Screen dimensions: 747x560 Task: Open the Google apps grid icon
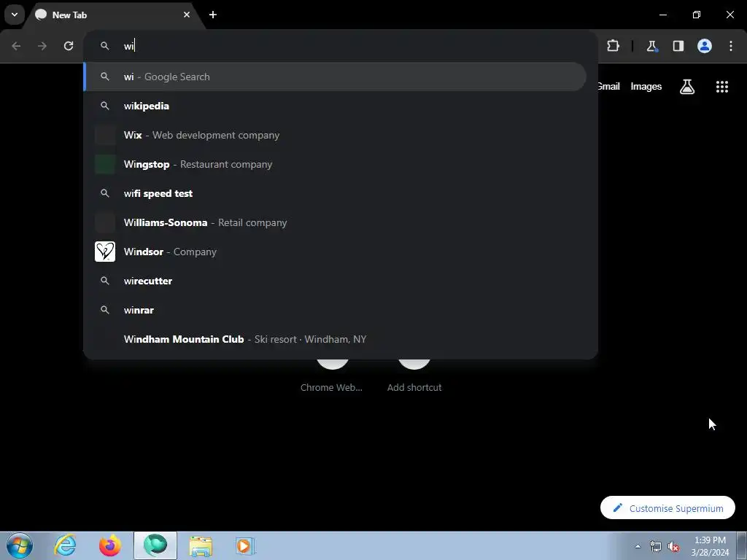tap(722, 87)
